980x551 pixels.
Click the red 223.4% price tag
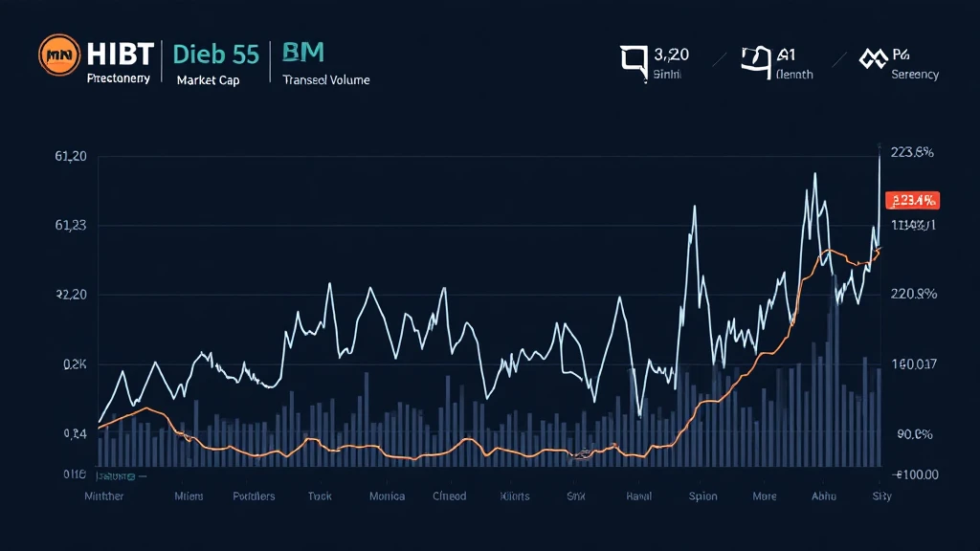pos(913,200)
